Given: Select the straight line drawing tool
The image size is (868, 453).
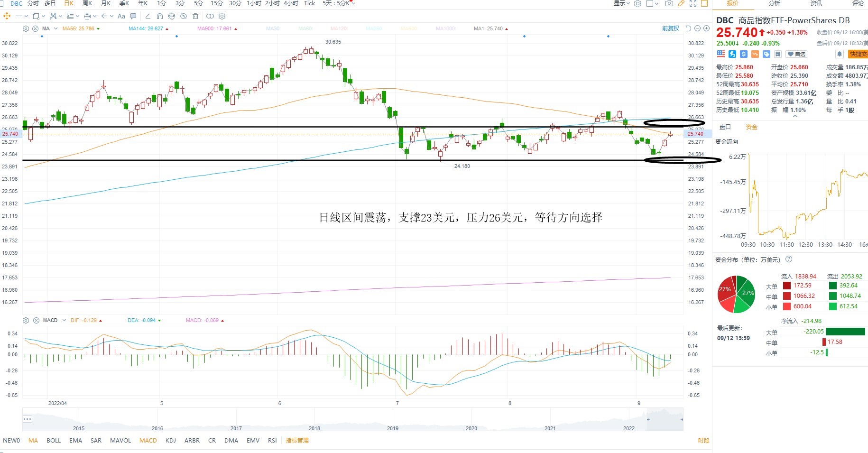Looking at the screenshot, I should pyautogui.click(x=19, y=16).
